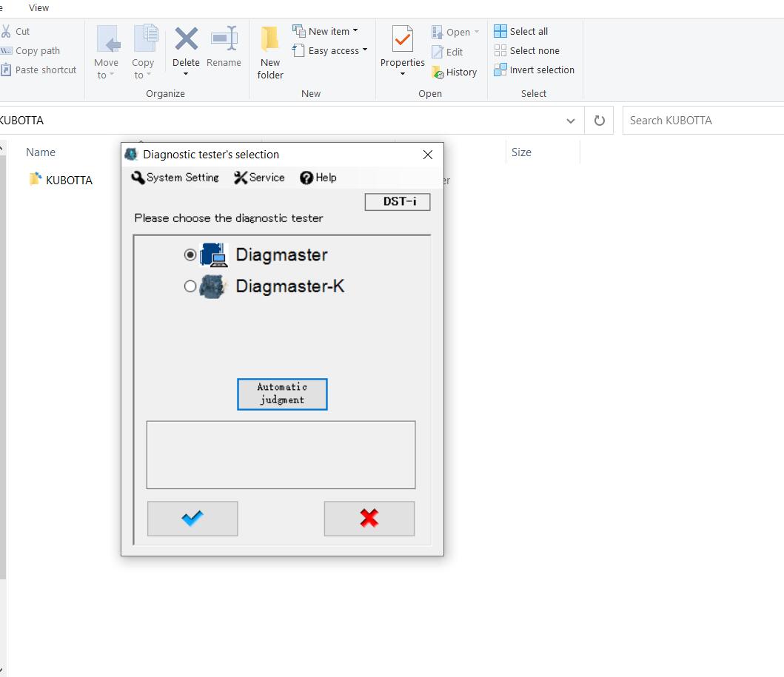Click the Rename icon in ribbon
This screenshot has width=784, height=677.
pyautogui.click(x=224, y=38)
